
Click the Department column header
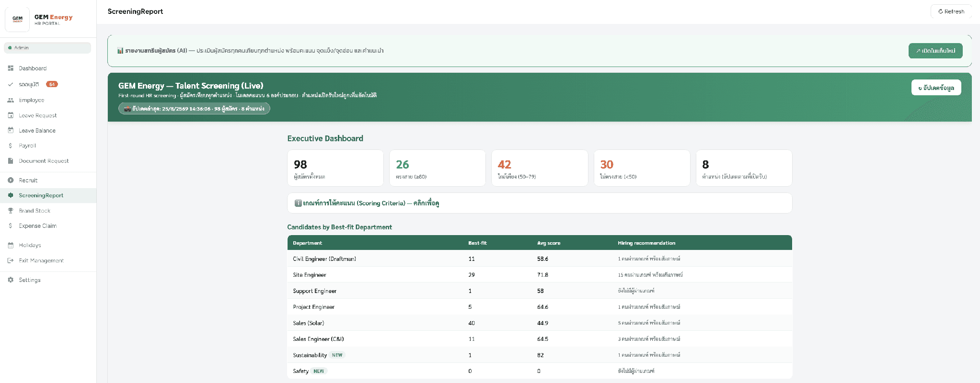[308, 243]
